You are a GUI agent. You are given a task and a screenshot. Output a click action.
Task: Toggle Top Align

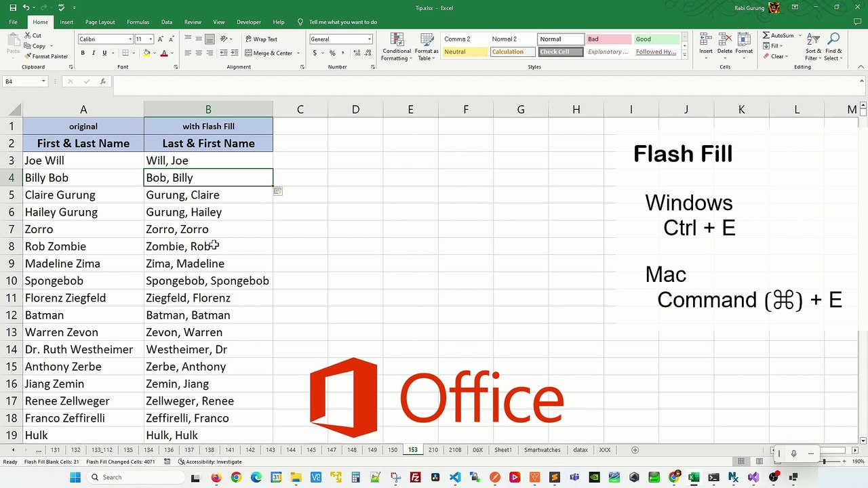[x=189, y=39]
